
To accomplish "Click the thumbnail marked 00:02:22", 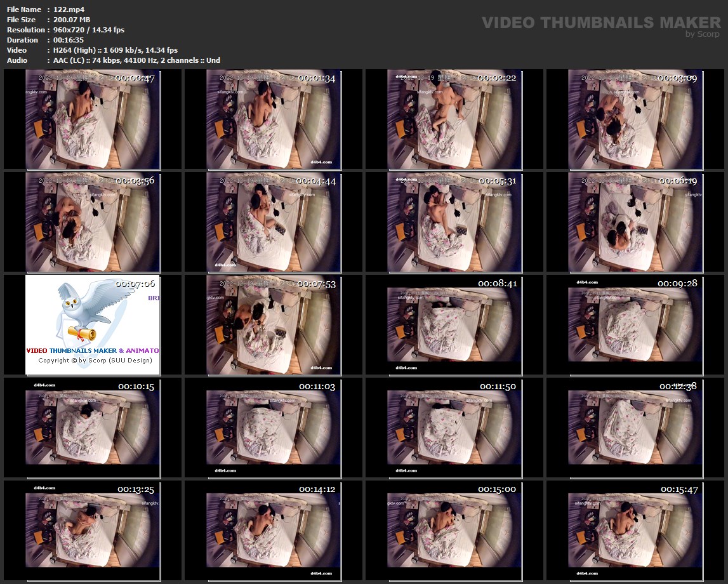I will pos(454,119).
